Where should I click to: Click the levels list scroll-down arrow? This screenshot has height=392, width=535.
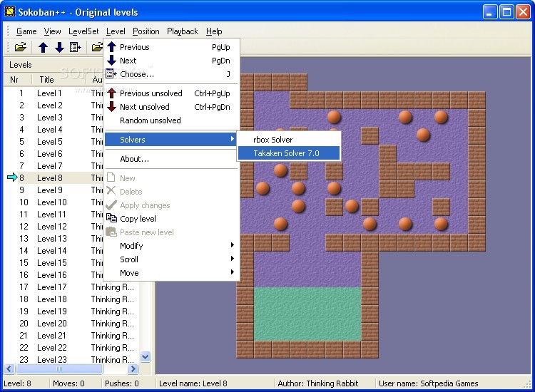tap(146, 357)
